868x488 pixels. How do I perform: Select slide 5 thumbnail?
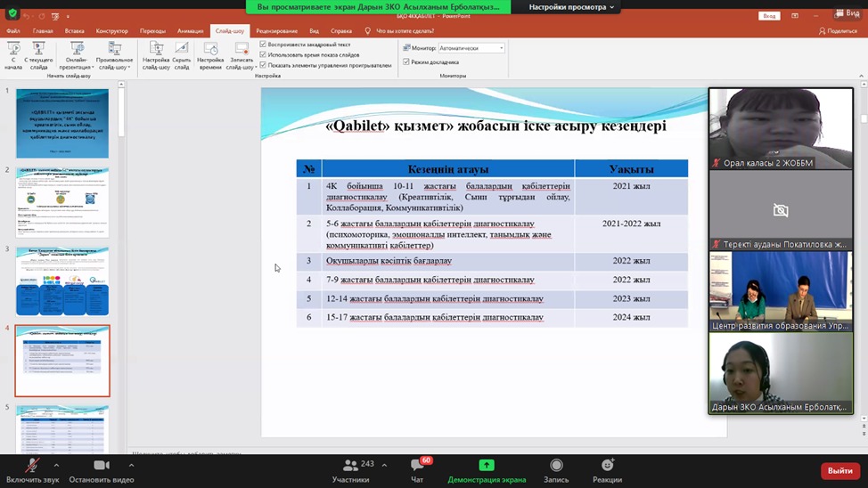[x=62, y=430]
